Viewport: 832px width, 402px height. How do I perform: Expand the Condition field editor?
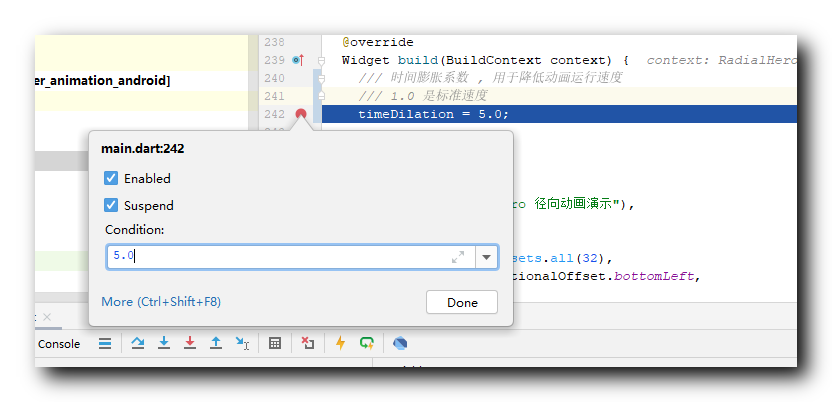pos(457,257)
